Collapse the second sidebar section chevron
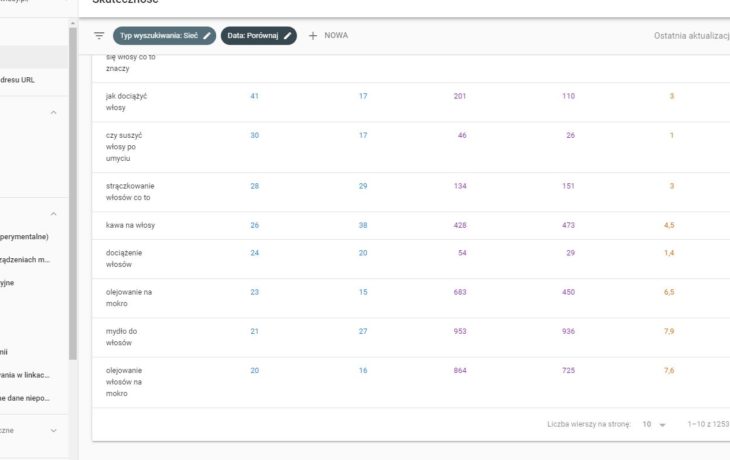The width and height of the screenshot is (730, 460). 54,214
